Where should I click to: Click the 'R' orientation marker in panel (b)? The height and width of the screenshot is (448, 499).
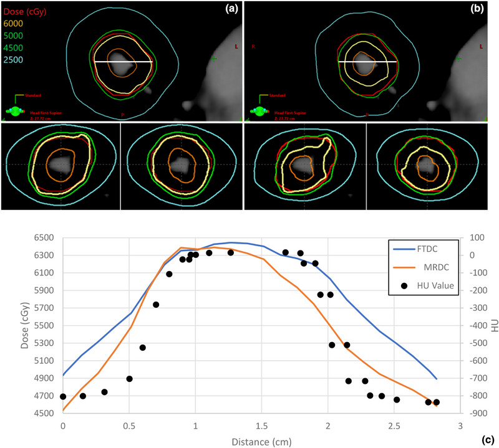[253, 47]
